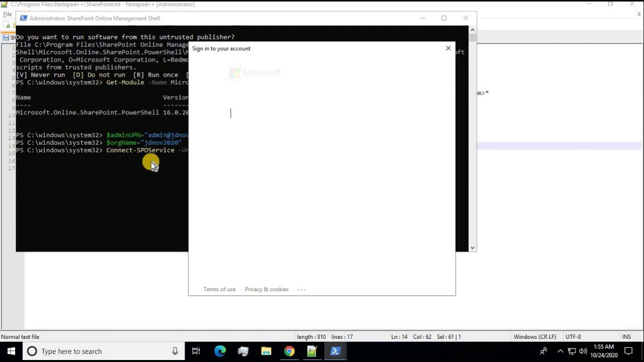The width and height of the screenshot is (644, 362).
Task: Click the PowerShell icon in the shell title bar
Action: click(23, 18)
